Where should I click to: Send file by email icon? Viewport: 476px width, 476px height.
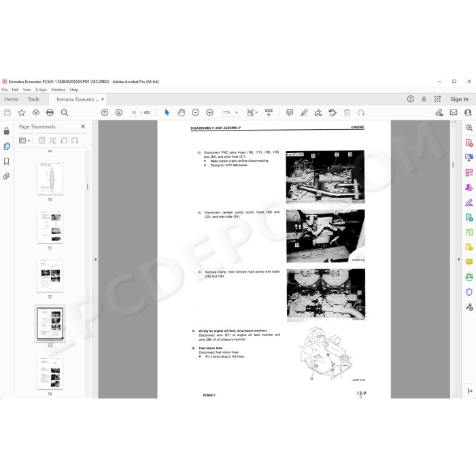(454, 113)
